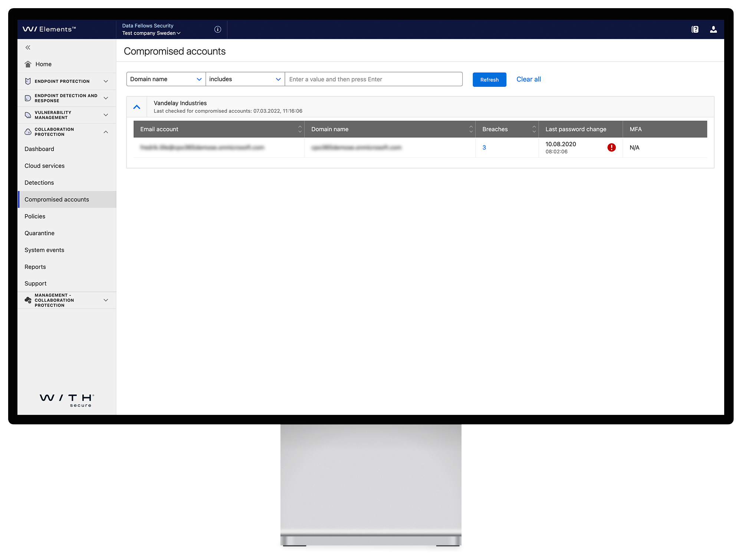Go to Cloud services page
The image size is (742, 560).
pyautogui.click(x=45, y=166)
